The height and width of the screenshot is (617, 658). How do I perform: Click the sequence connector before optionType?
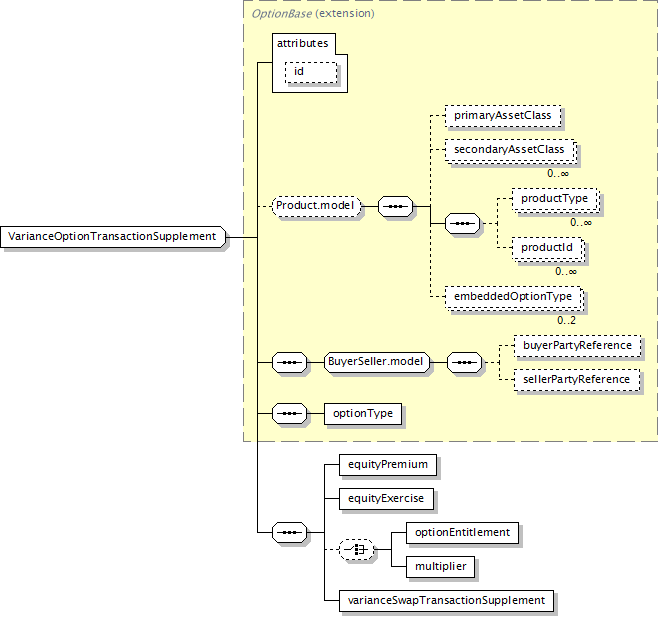coord(290,413)
